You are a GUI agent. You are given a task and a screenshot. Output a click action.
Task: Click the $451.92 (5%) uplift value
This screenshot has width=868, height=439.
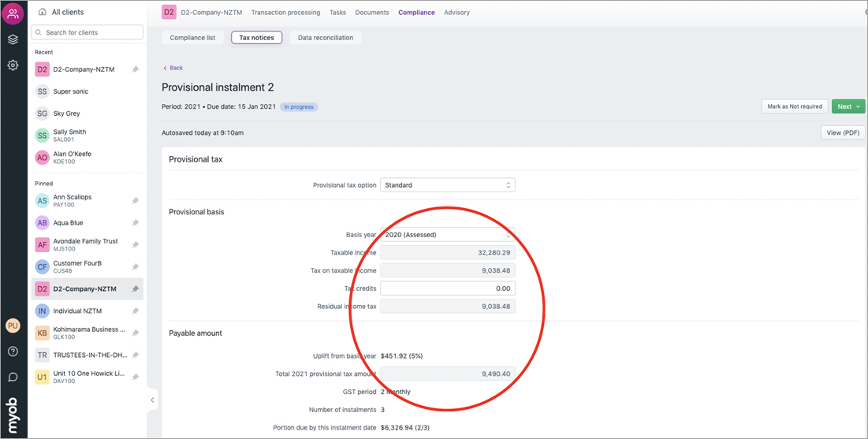click(x=402, y=356)
